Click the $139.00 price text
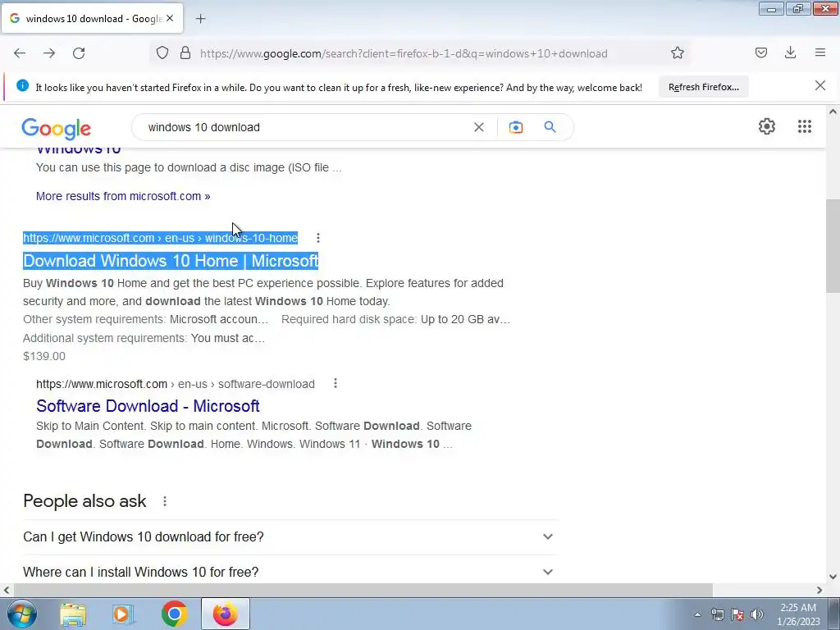The width and height of the screenshot is (840, 630). coord(44,356)
